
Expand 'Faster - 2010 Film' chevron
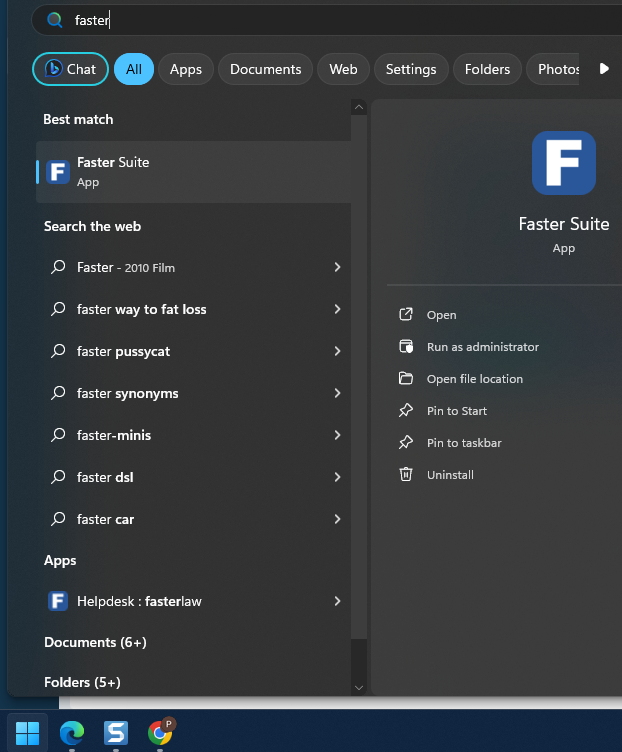(338, 267)
